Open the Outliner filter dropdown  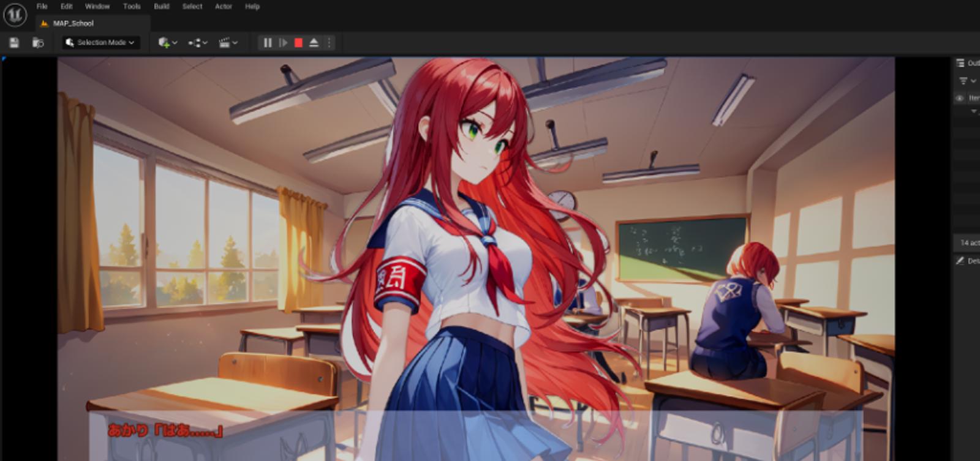coord(967,81)
